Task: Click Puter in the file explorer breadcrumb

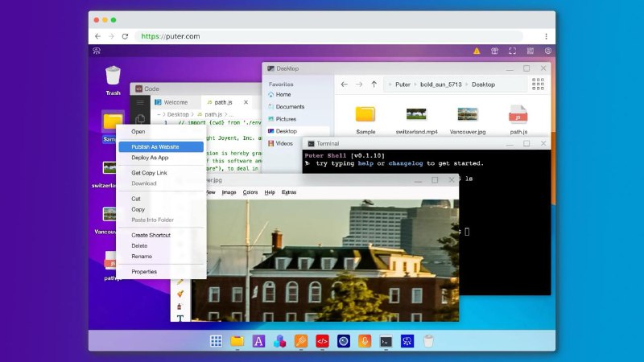Action: 402,84
